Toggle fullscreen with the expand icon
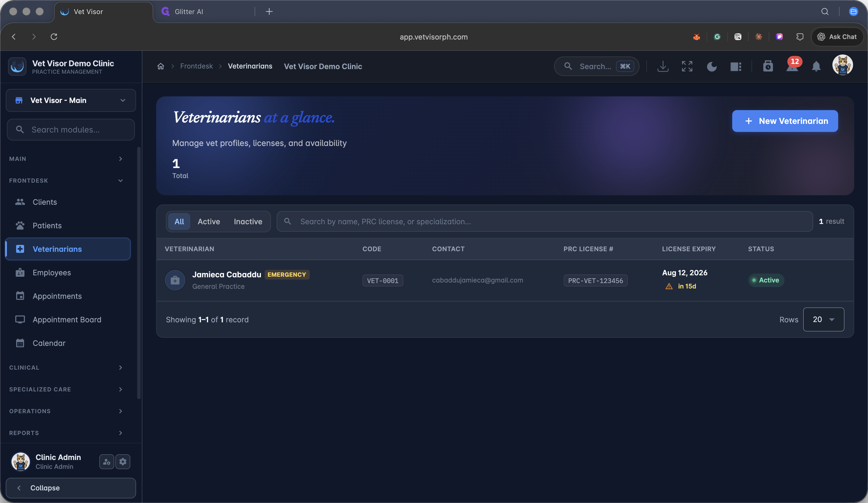This screenshot has height=503, width=868. tap(687, 66)
